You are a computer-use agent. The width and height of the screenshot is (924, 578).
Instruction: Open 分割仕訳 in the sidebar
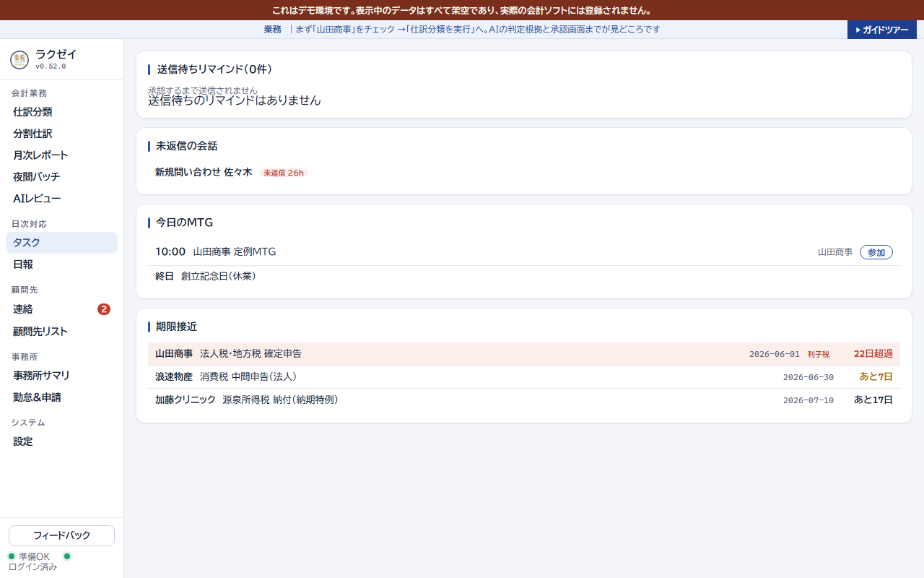coord(61,134)
